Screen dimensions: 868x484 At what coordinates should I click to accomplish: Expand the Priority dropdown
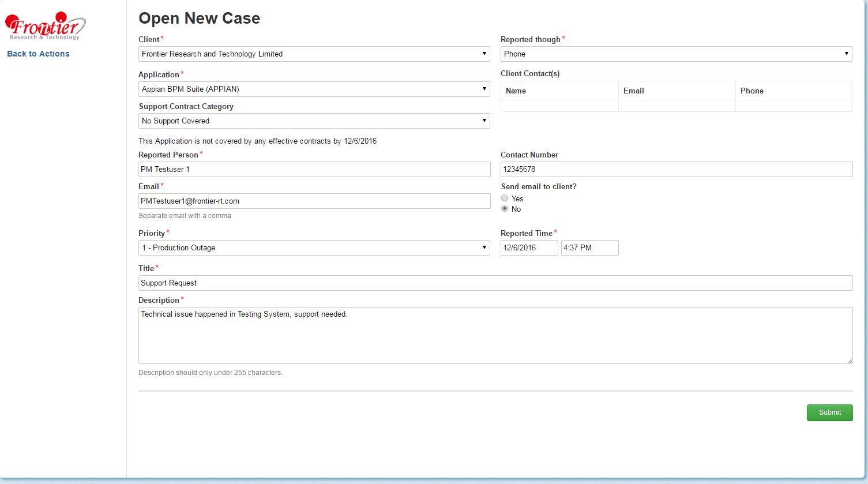[x=314, y=248]
